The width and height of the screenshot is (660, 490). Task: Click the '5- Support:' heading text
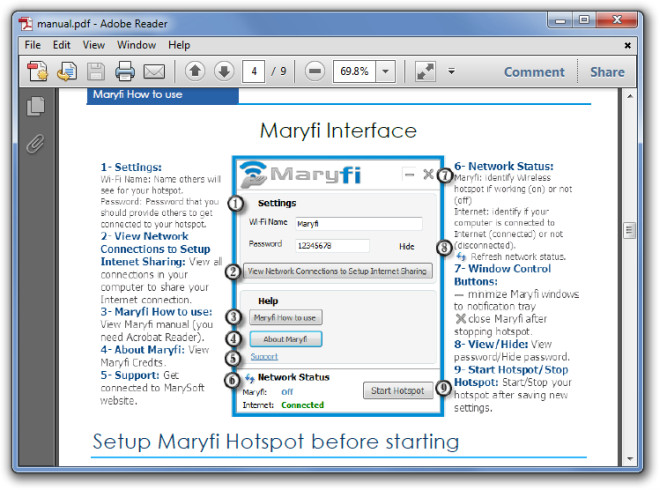(130, 375)
